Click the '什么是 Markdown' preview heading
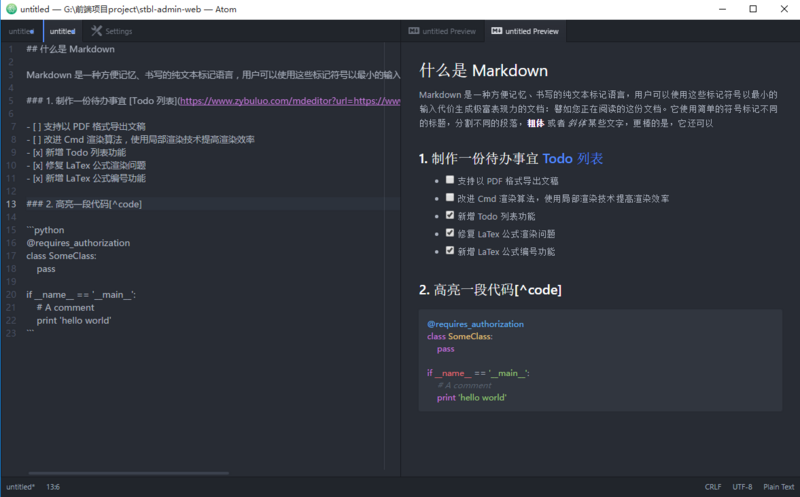Viewport: 800px width, 497px height. [x=483, y=70]
